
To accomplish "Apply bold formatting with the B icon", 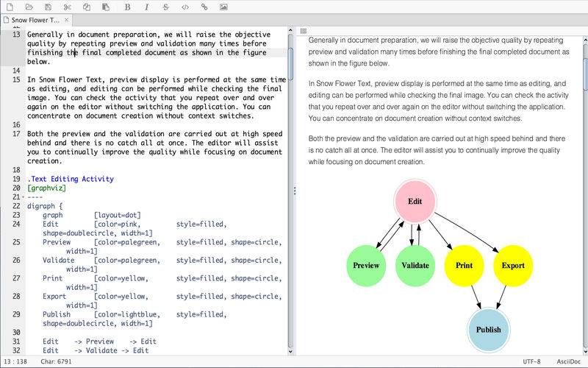I will coord(127,7).
